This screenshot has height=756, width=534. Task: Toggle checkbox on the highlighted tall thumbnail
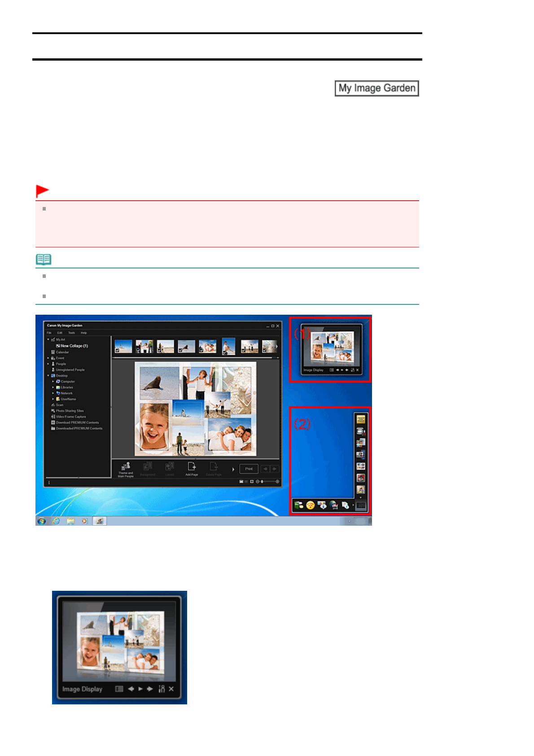pyautogui.click(x=225, y=353)
